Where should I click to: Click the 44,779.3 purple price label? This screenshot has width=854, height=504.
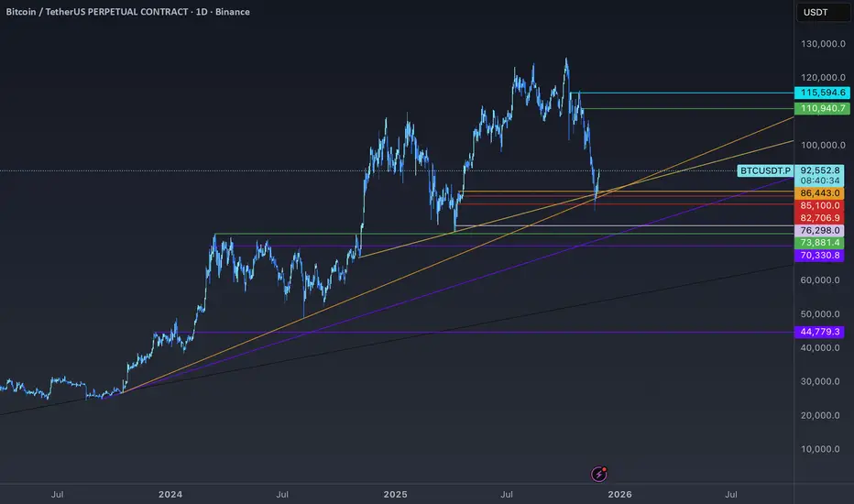pyautogui.click(x=820, y=332)
